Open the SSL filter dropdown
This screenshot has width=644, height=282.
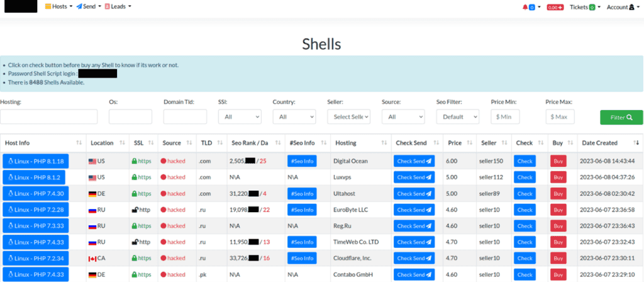click(240, 116)
